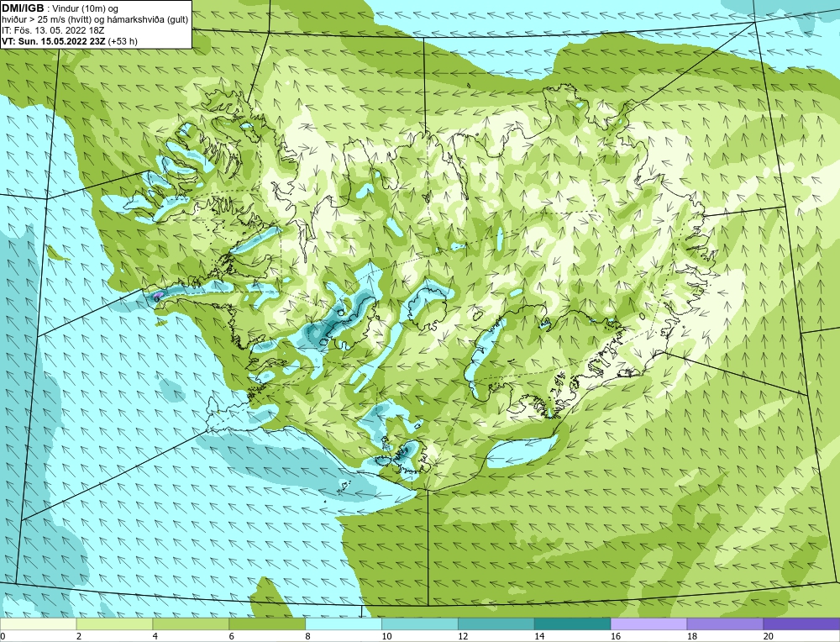The image size is (840, 642).
Task: Click the light teal 10–12 m/s legend swatch
Action: (x=420, y=624)
